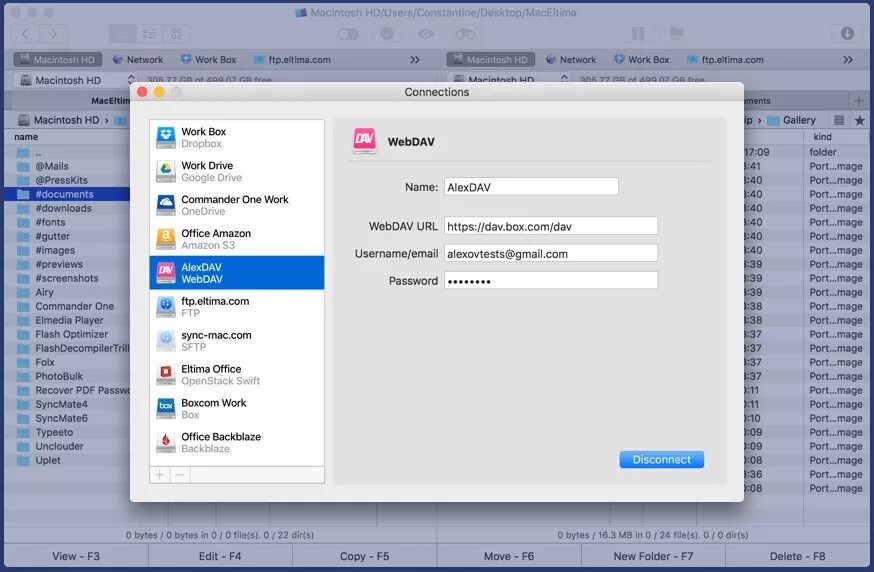Open file info from toolbar icon
The image size is (874, 572).
(x=387, y=34)
